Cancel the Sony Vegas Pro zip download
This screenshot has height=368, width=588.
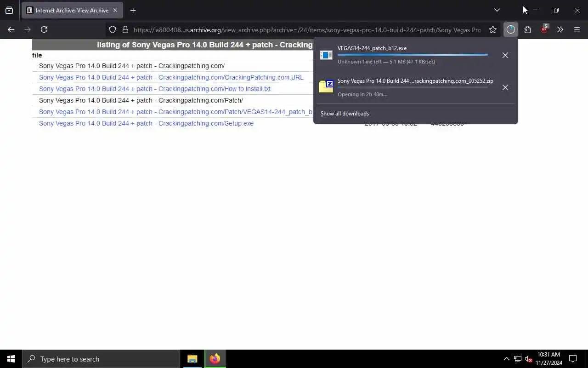[x=505, y=87]
